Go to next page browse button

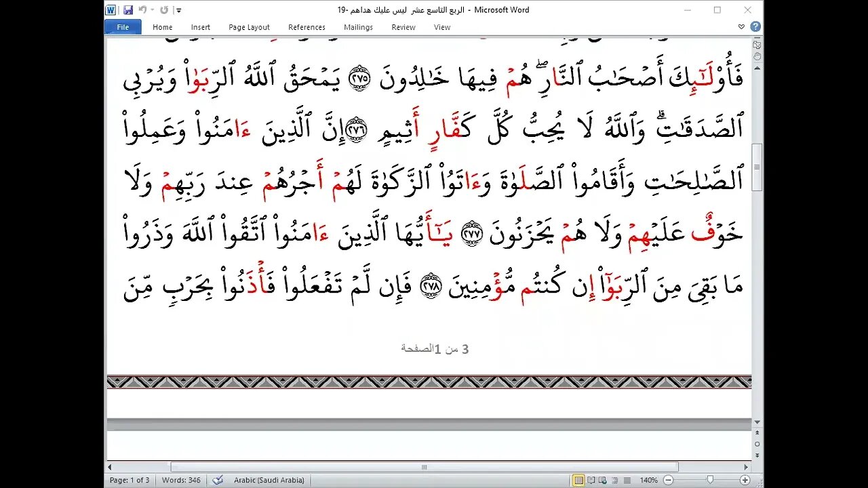click(757, 455)
